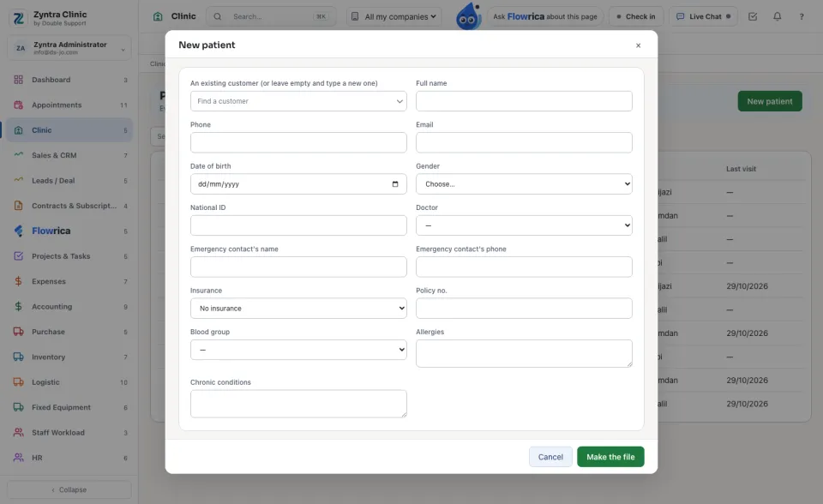
Task: Close the New patient dialog
Action: [x=638, y=45]
